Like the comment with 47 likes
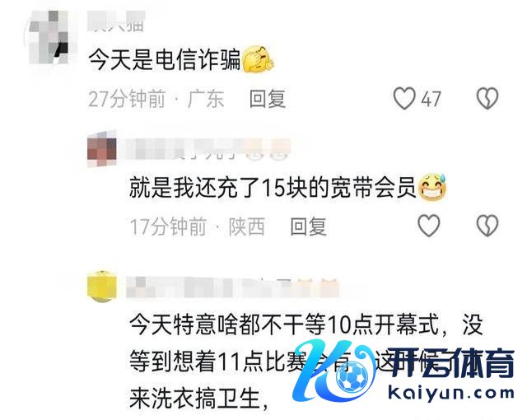Image resolution: width=527 pixels, height=420 pixels. [404, 98]
